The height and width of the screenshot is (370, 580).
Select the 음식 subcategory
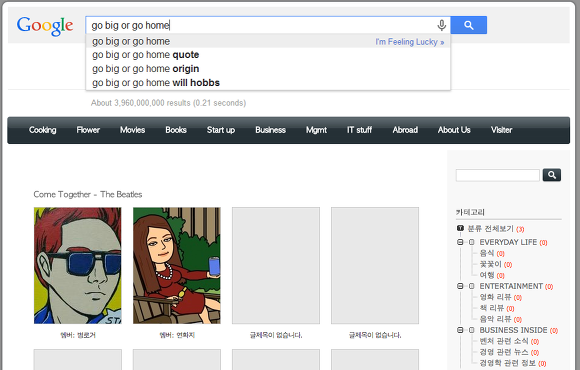coord(487,253)
